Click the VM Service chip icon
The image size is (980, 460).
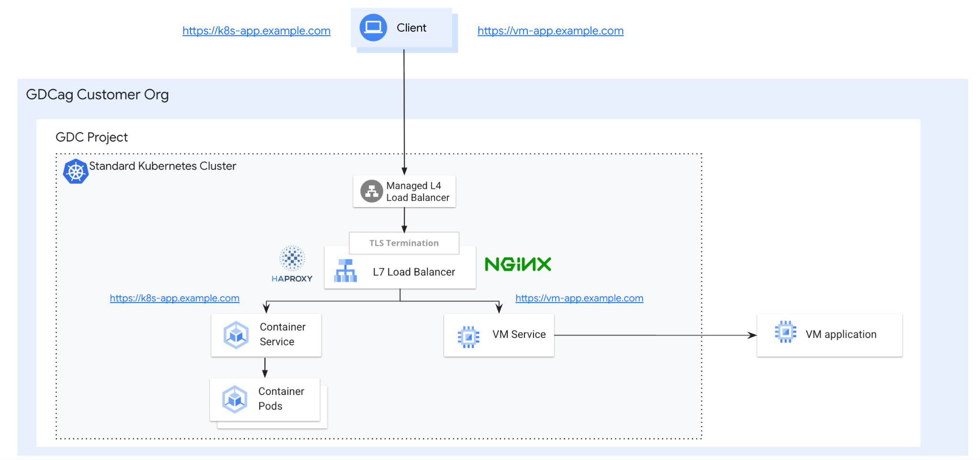point(468,337)
